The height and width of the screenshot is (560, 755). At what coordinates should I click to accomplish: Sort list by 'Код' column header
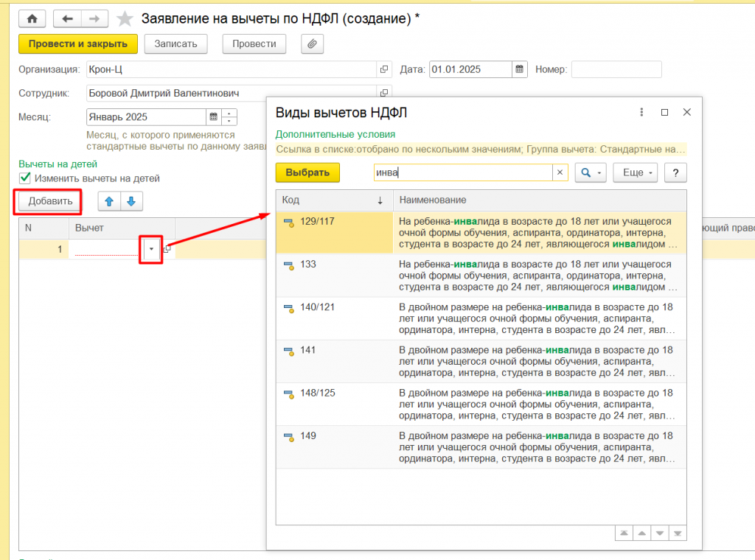(x=333, y=200)
